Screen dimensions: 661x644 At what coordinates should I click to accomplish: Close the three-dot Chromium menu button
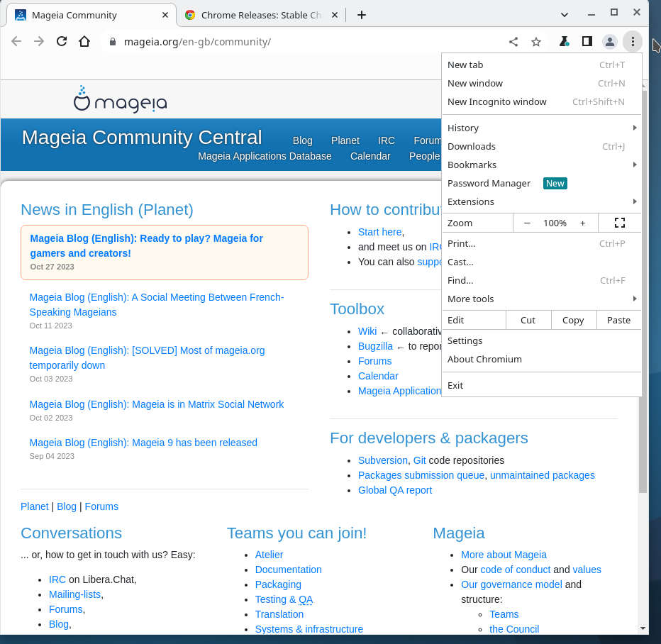point(633,41)
